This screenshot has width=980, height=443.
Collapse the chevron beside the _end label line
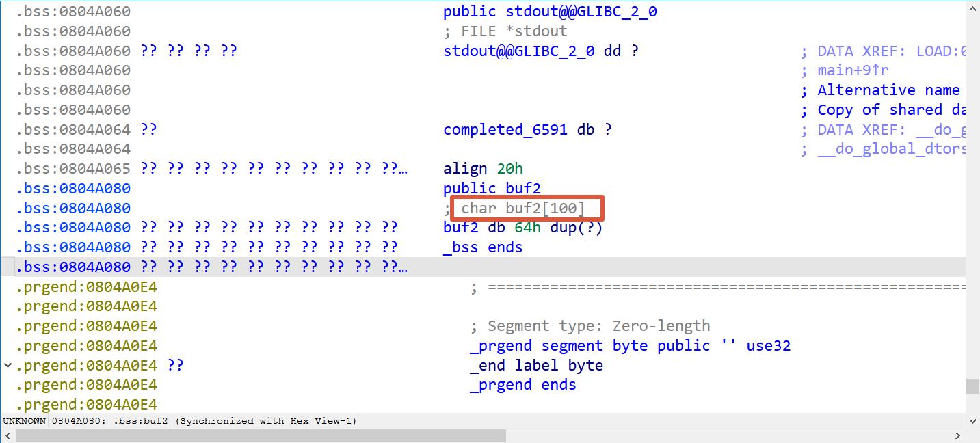tap(8, 365)
